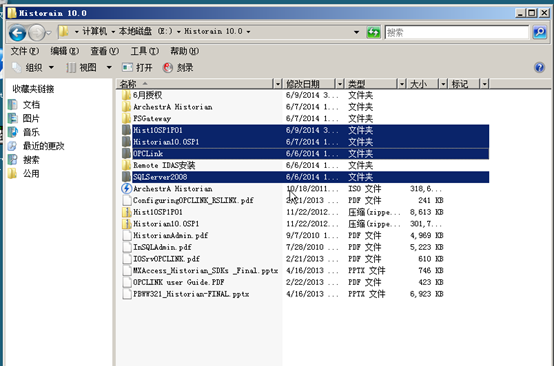Image resolution: width=554 pixels, height=366 pixels.
Task: Open the 标记 column filter dropdown
Action: 484,84
